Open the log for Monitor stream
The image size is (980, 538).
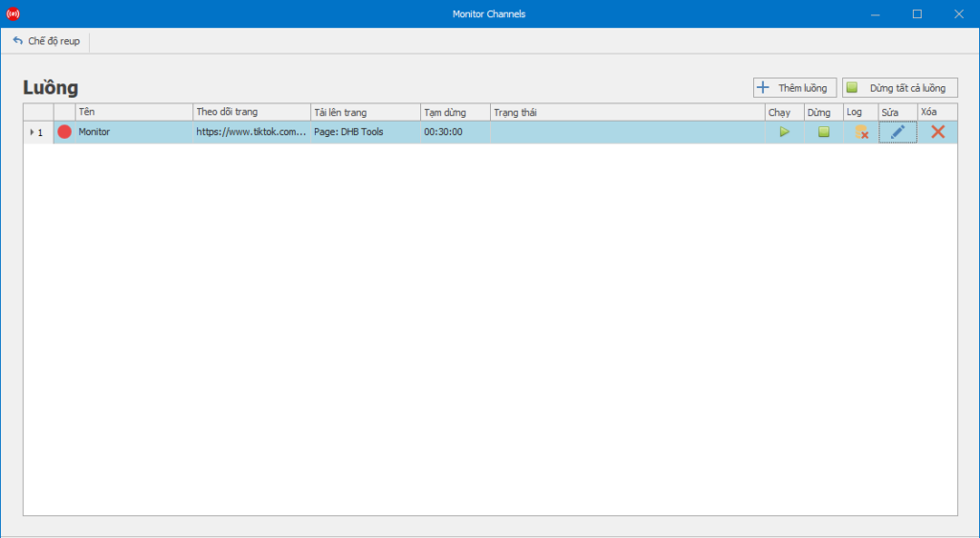tap(860, 132)
